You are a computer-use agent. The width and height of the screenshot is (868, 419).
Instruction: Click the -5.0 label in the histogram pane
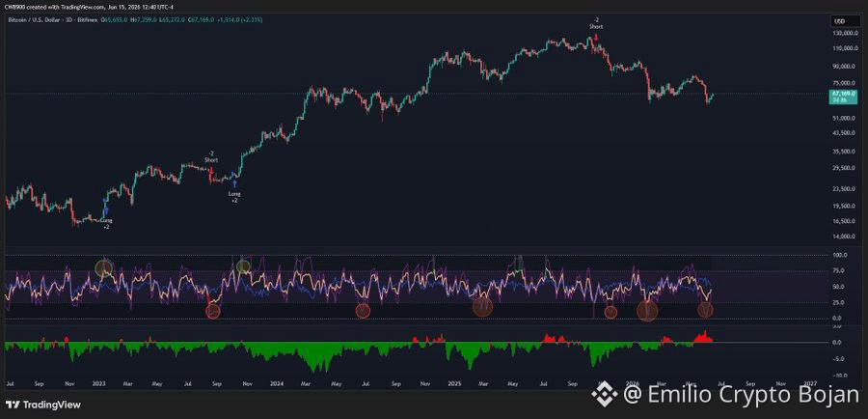click(837, 358)
